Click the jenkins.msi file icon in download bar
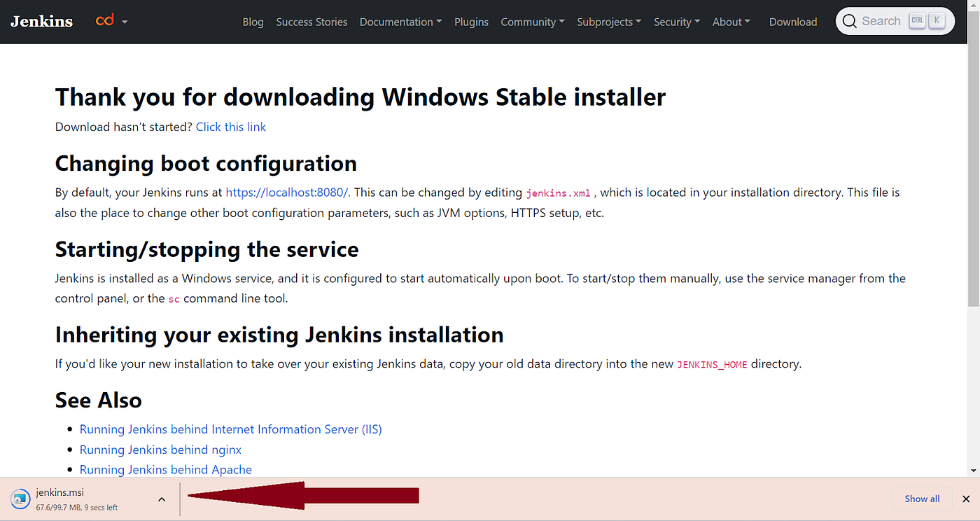Screen dimensions: 980x521 click(x=20, y=499)
